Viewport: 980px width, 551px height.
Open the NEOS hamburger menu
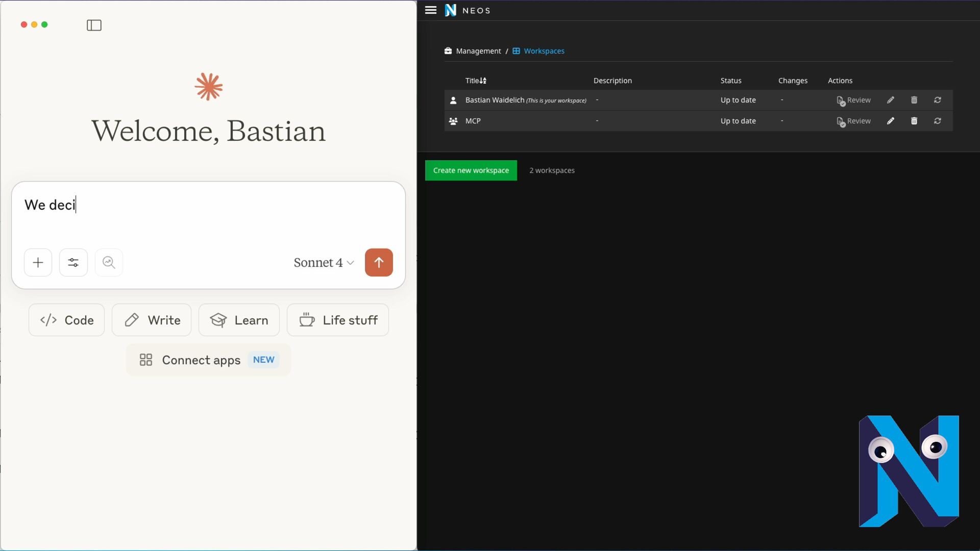(x=431, y=10)
